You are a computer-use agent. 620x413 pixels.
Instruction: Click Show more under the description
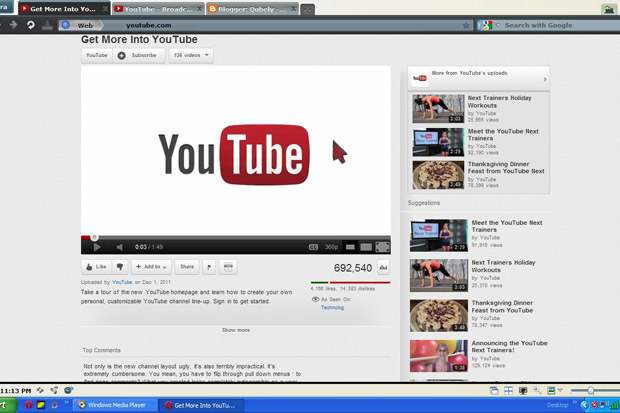click(x=236, y=330)
